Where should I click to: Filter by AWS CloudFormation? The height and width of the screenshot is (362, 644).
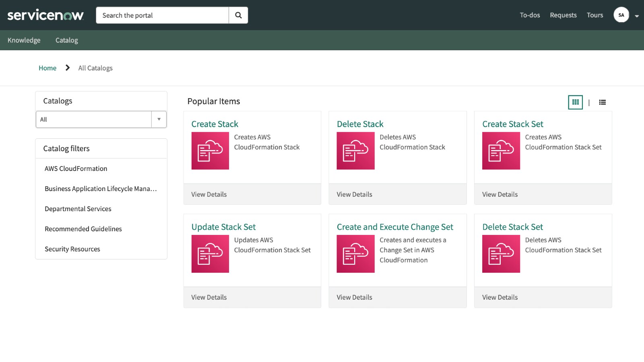pyautogui.click(x=76, y=169)
